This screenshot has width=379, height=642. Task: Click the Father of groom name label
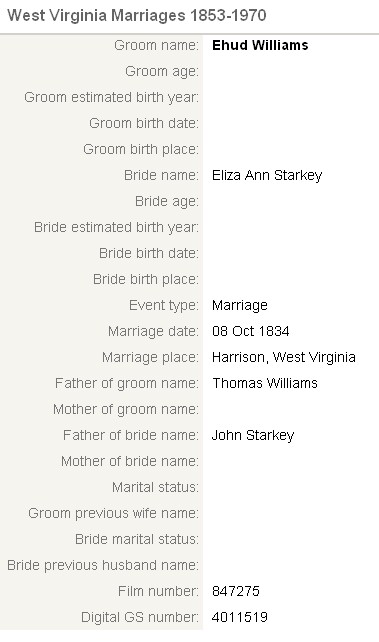127,383
